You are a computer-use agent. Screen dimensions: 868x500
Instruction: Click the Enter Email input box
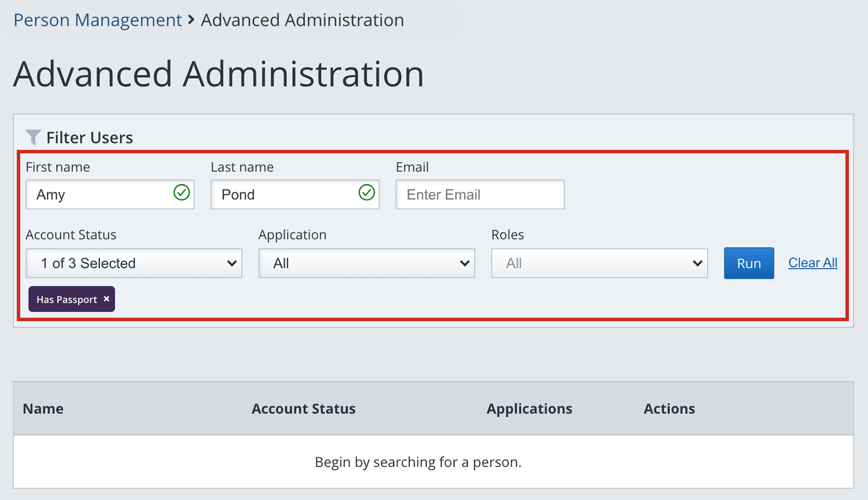[480, 194]
